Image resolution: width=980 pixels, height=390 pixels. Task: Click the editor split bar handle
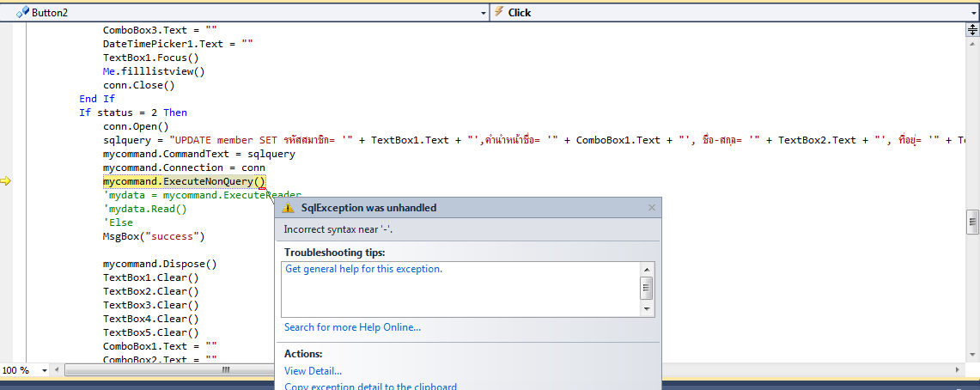pos(972,29)
